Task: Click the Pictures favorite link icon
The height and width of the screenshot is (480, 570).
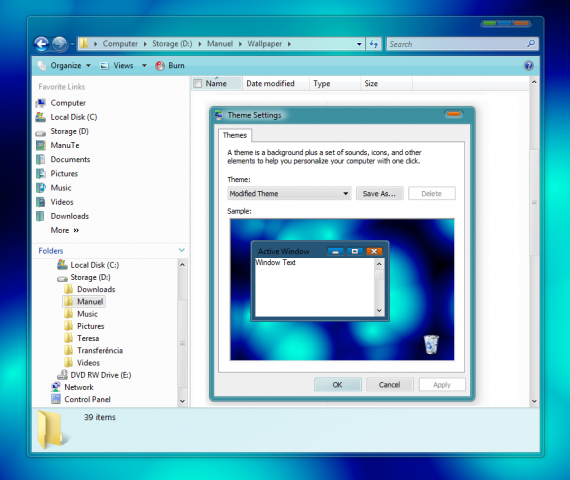Action: tap(41, 173)
